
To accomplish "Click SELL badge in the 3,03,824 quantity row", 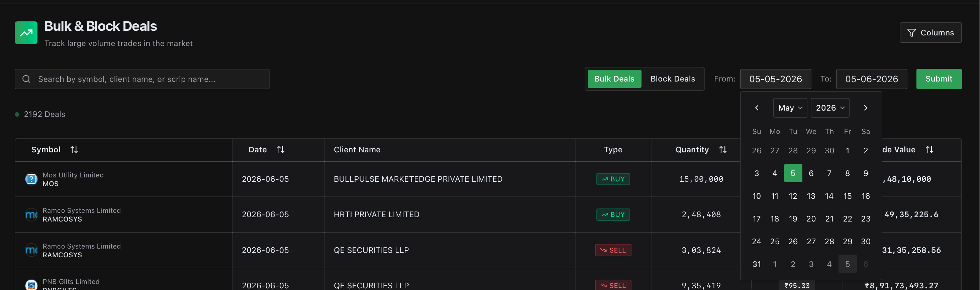I will tap(613, 250).
